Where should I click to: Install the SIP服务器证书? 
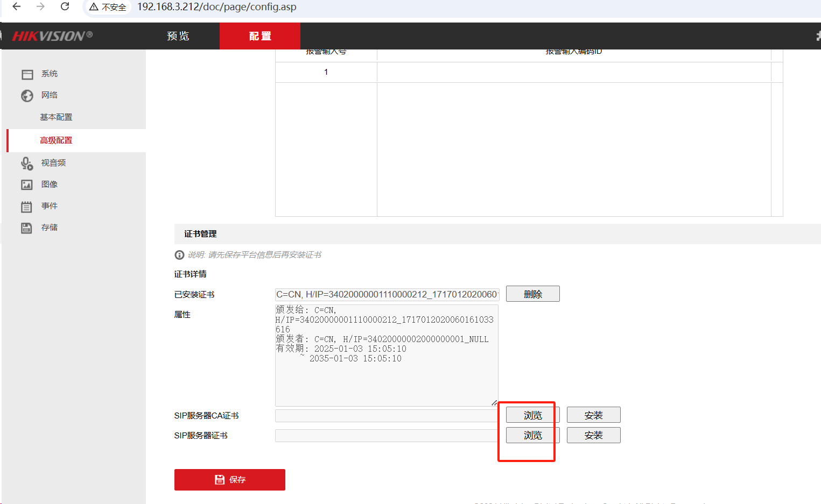(593, 435)
